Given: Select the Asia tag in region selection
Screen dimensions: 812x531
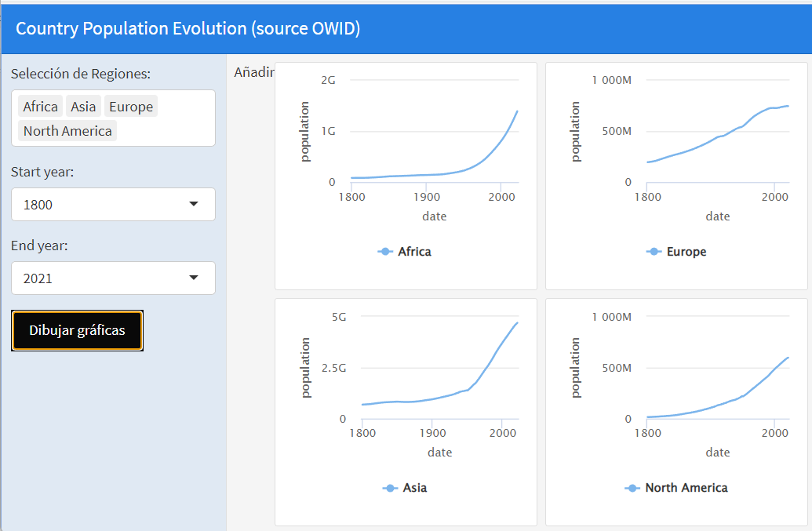Looking at the screenshot, I should point(83,107).
